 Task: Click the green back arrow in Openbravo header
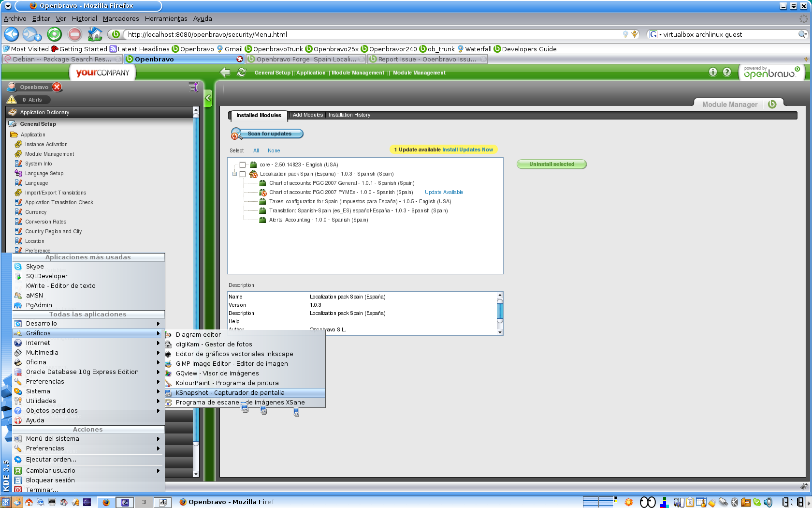[x=225, y=73]
